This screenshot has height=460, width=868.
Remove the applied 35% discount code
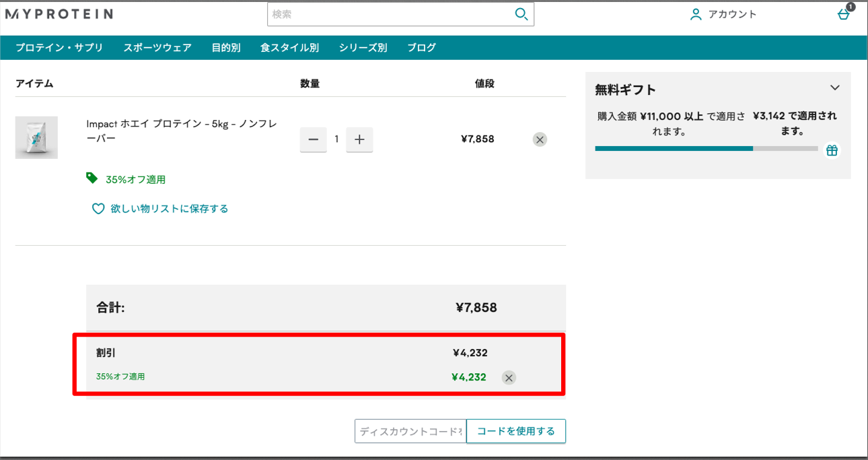(x=509, y=378)
